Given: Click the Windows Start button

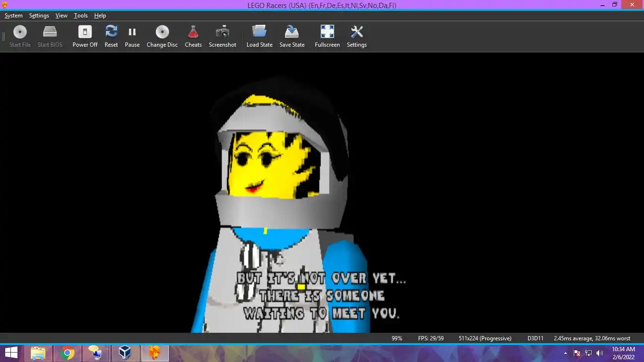Looking at the screenshot, I should (x=11, y=353).
